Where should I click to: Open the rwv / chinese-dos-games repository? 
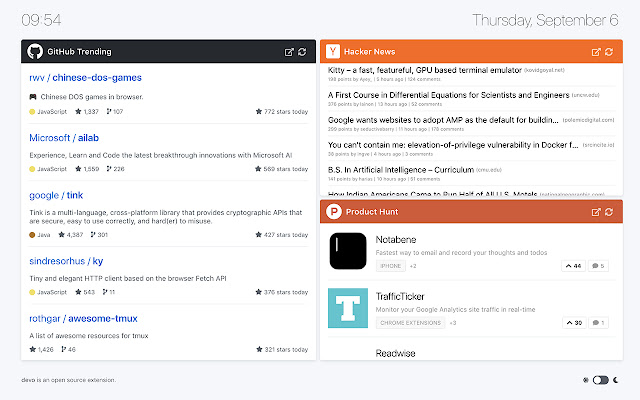71,77
